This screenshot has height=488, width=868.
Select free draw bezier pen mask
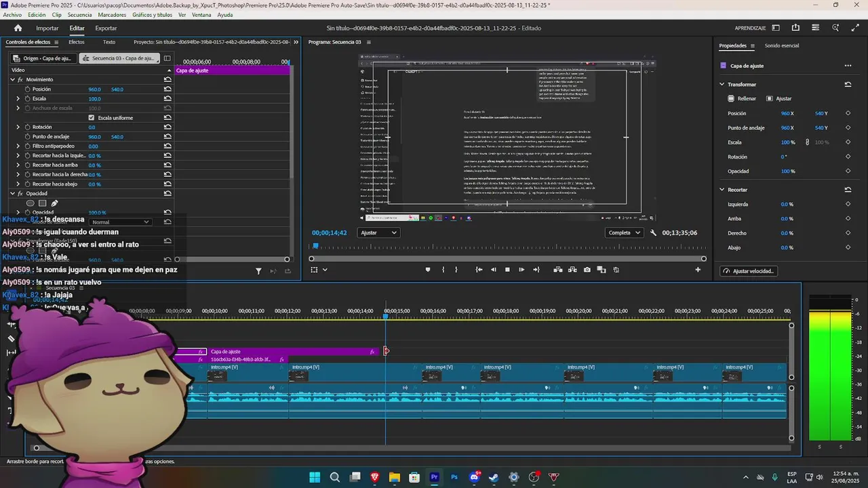[54, 203]
